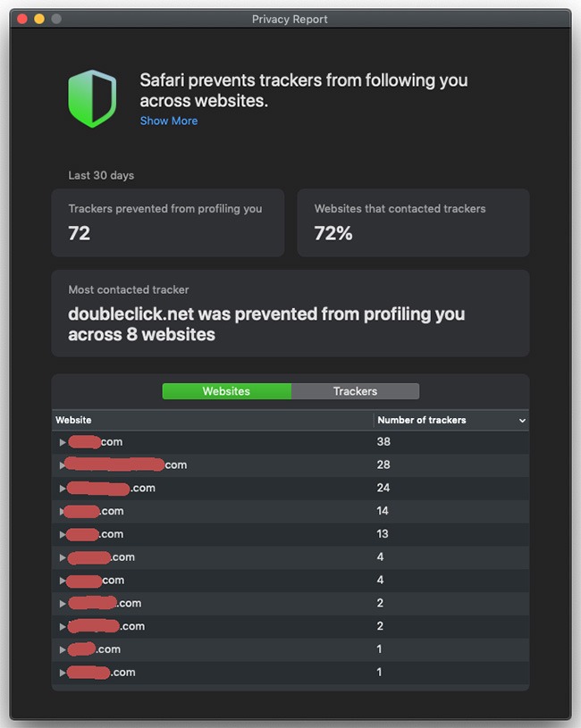This screenshot has height=728, width=581.
Task: Click the Websites that contacted trackers card
Action: pos(413,222)
